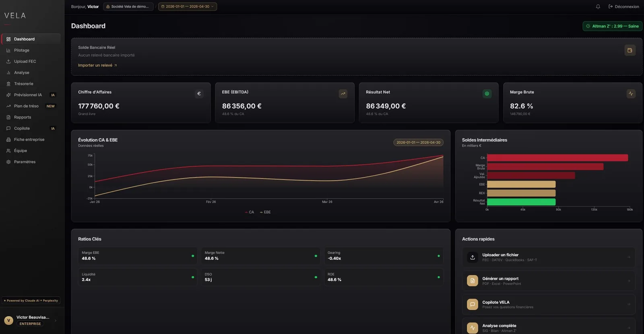Image resolution: width=644 pixels, height=334 pixels.
Task: Open the notifications bell icon
Action: (x=598, y=6)
